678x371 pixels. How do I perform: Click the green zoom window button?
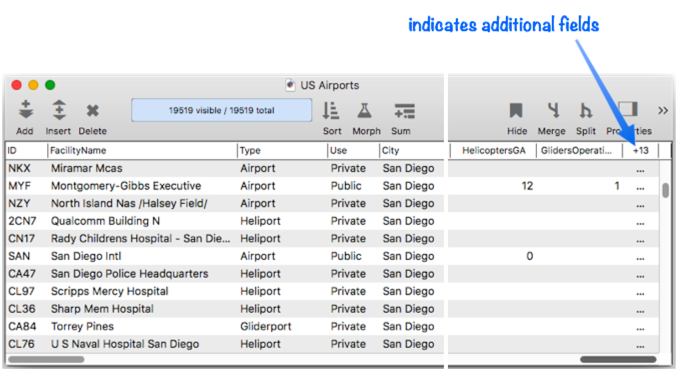(x=50, y=85)
